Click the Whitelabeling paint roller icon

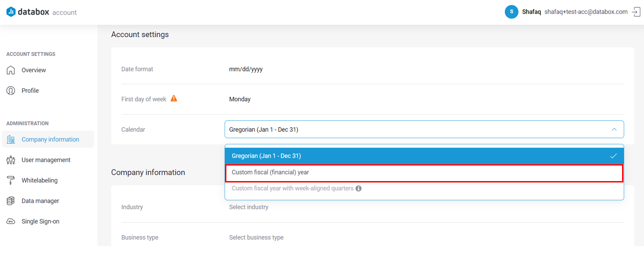click(11, 180)
